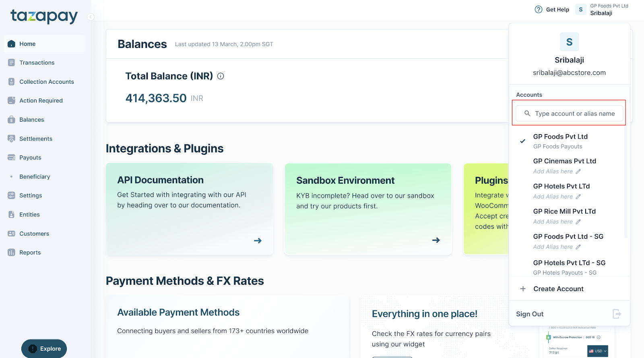This screenshot has width=644, height=358.
Task: Click the Sandbox Environment card title
Action: click(x=345, y=180)
